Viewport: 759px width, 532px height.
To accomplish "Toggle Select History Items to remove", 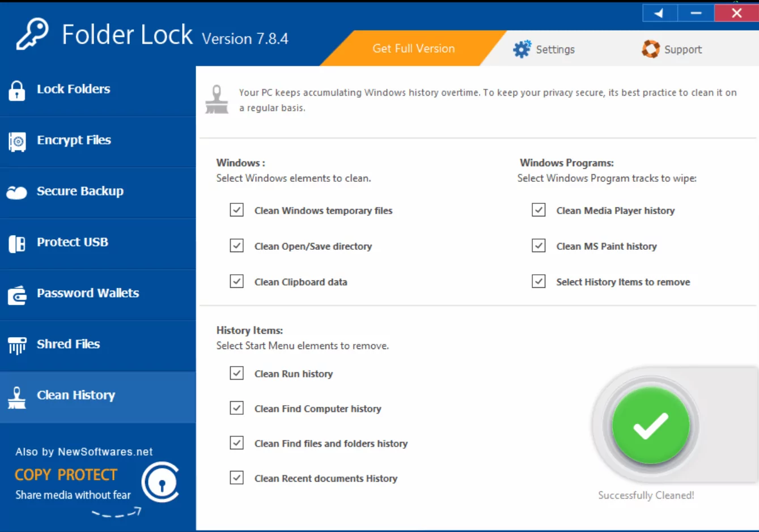I will point(538,281).
